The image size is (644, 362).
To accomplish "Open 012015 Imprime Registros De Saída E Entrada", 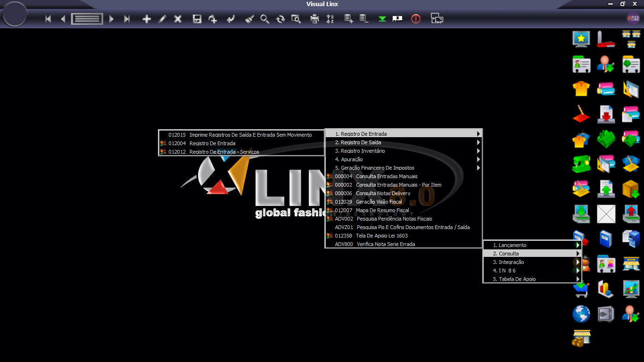I will pyautogui.click(x=241, y=135).
